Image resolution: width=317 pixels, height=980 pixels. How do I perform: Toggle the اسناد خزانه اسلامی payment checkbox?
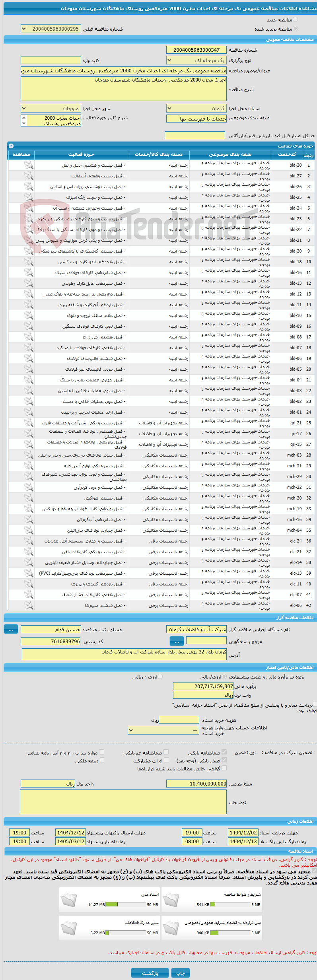click(315, 704)
